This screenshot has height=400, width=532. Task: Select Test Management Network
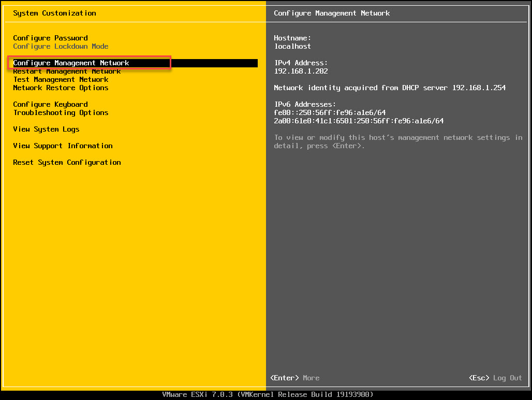click(x=61, y=79)
